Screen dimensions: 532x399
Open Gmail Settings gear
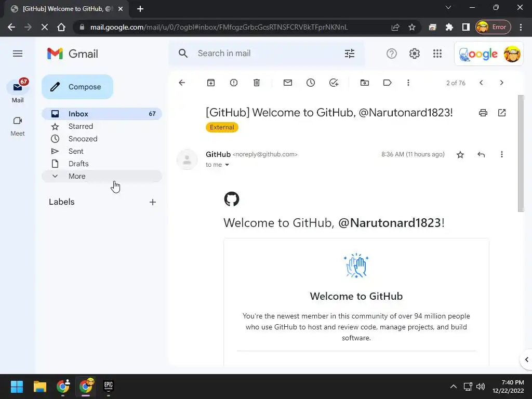[414, 54]
